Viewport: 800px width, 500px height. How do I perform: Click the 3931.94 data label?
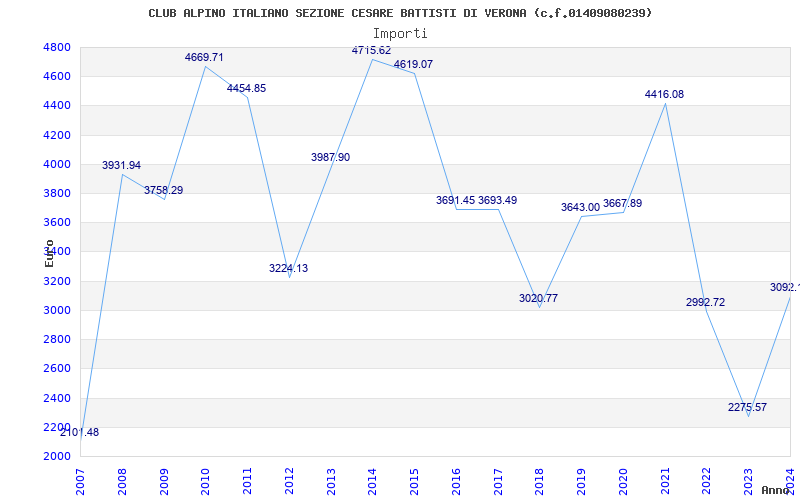(121, 165)
